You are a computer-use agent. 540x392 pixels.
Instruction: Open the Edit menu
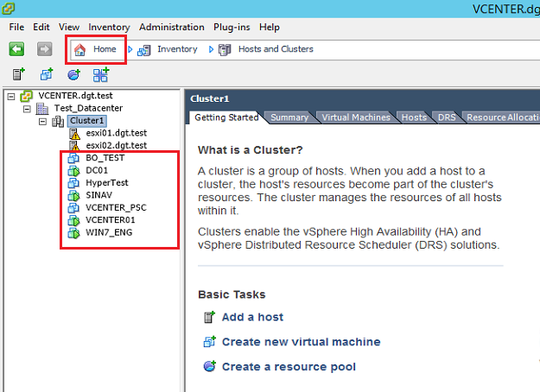pyautogui.click(x=41, y=27)
